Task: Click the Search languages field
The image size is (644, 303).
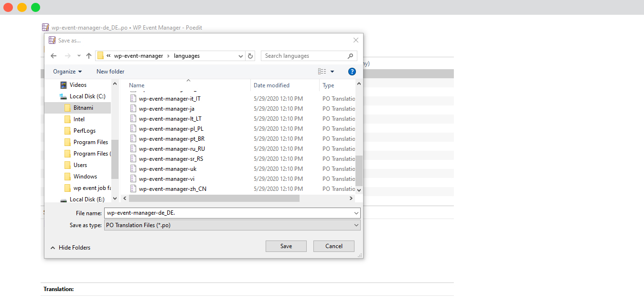Action: [309, 56]
